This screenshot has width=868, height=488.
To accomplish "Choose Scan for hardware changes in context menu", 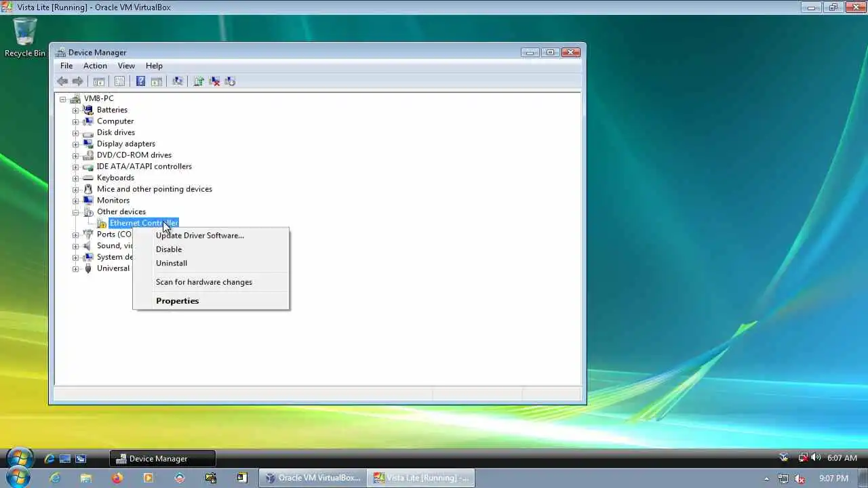I will [211, 282].
